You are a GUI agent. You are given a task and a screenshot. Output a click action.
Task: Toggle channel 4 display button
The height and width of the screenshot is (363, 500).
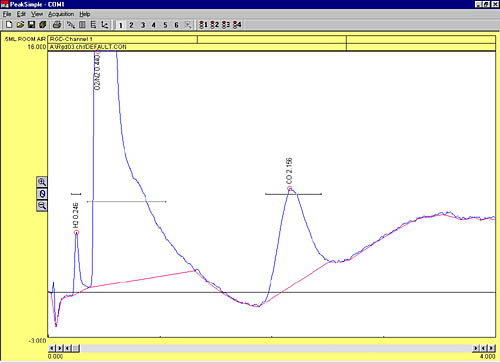tap(154, 25)
